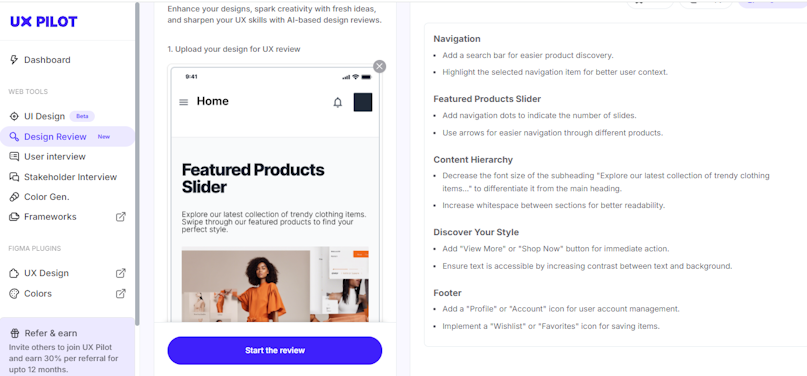Image resolution: width=807 pixels, height=376 pixels.
Task: Click the dark avatar square in mockup
Action: tap(363, 102)
